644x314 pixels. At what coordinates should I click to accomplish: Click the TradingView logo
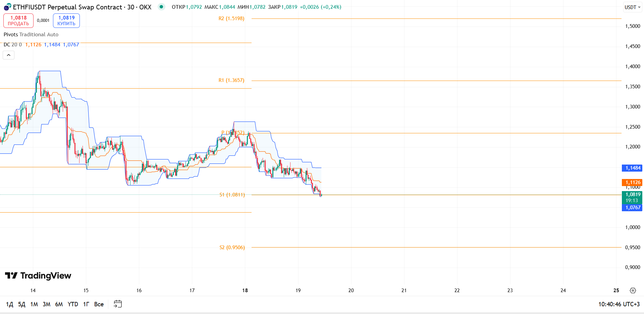pyautogui.click(x=38, y=276)
